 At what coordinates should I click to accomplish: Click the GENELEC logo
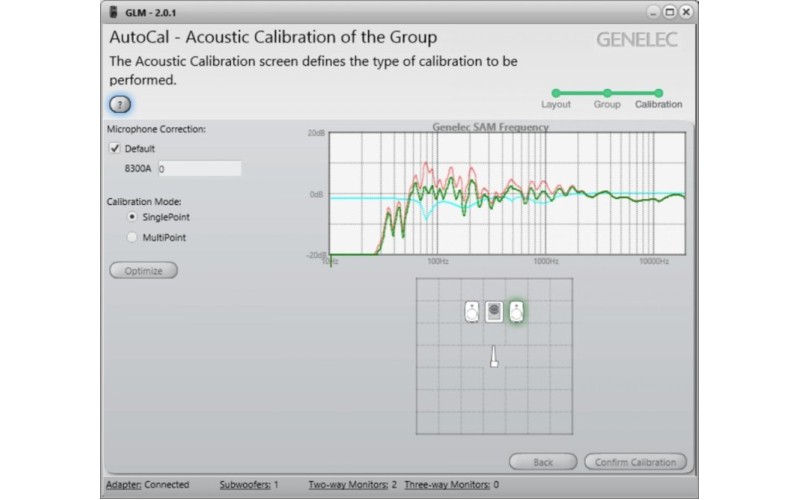[x=637, y=40]
